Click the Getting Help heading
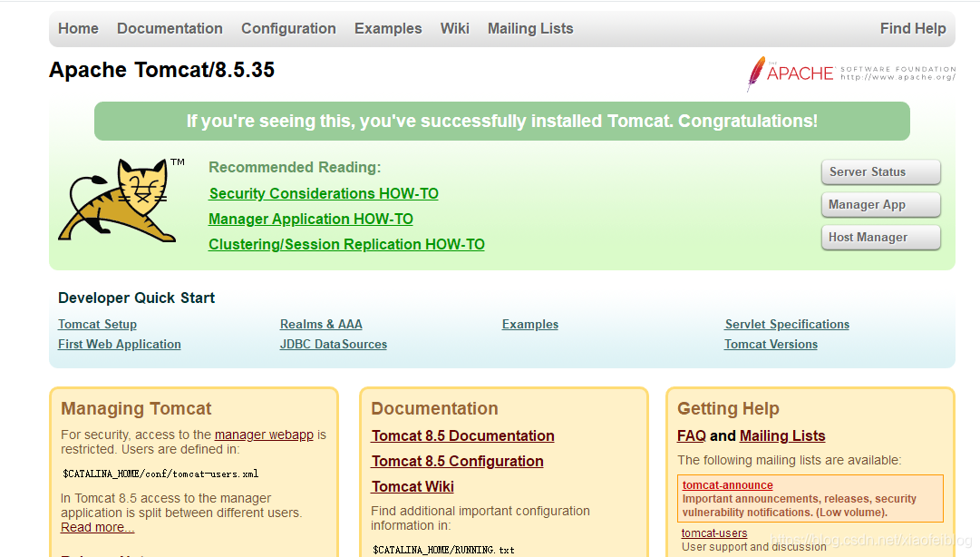The width and height of the screenshot is (980, 557). pos(728,409)
